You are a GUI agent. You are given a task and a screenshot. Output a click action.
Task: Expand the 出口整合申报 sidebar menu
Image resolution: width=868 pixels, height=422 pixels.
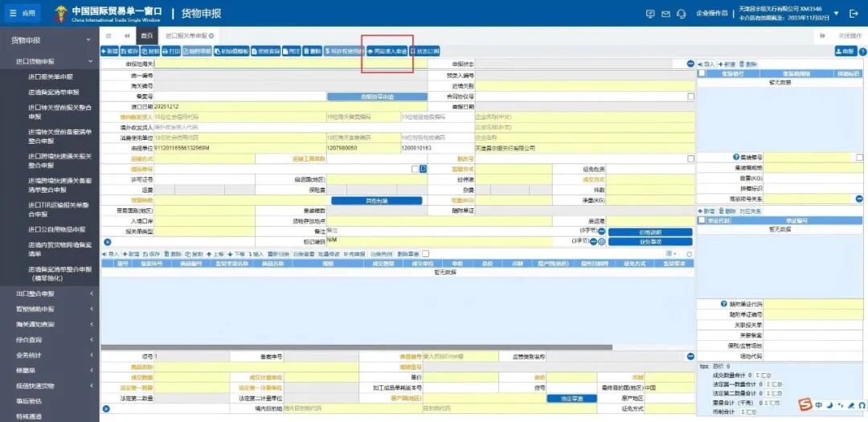pyautogui.click(x=91, y=293)
